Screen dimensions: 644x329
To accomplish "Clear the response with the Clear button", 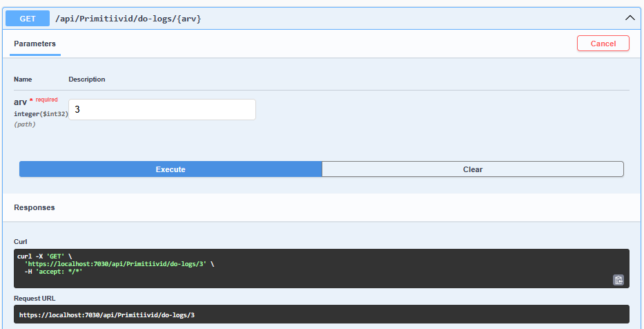I will click(x=472, y=169).
